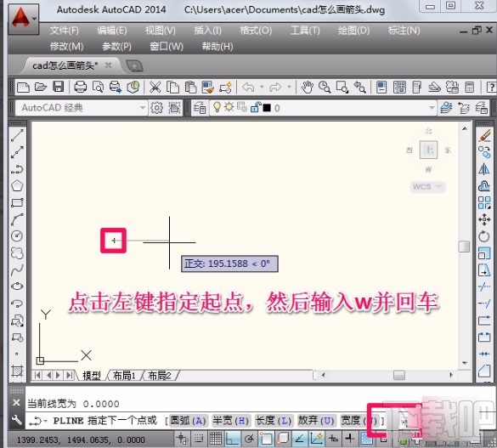This screenshot has height=448, width=497.
Task: Select the Ellipse draw tool
Action: point(17,286)
